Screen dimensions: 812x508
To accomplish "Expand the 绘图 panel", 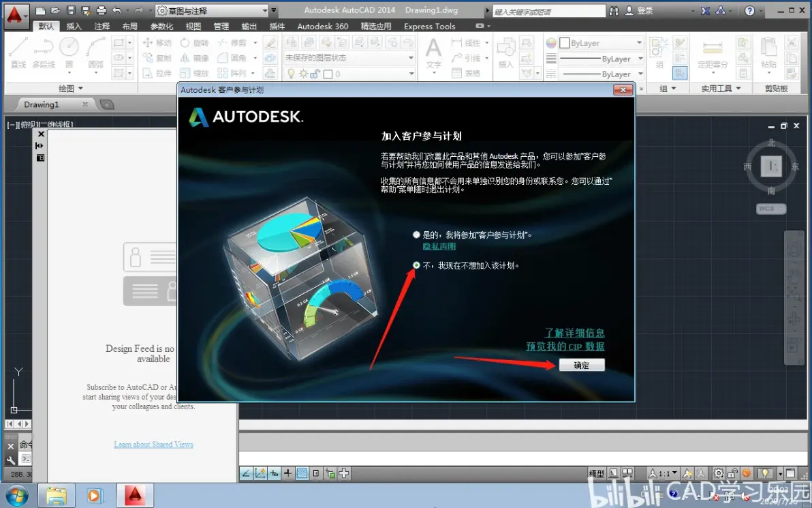I will click(70, 88).
